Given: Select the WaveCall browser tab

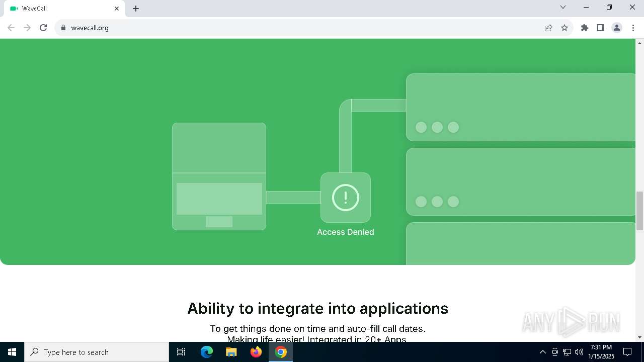Looking at the screenshot, I should (x=64, y=9).
